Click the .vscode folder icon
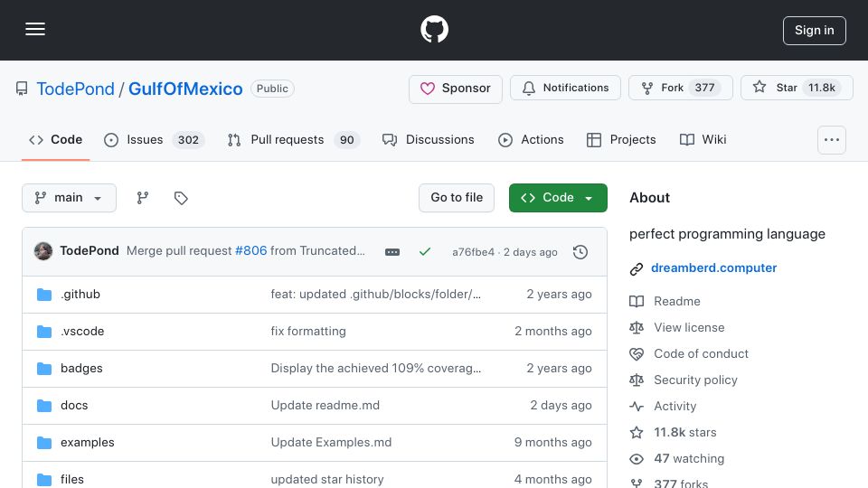Screen dimensions: 868x488 coord(44,332)
